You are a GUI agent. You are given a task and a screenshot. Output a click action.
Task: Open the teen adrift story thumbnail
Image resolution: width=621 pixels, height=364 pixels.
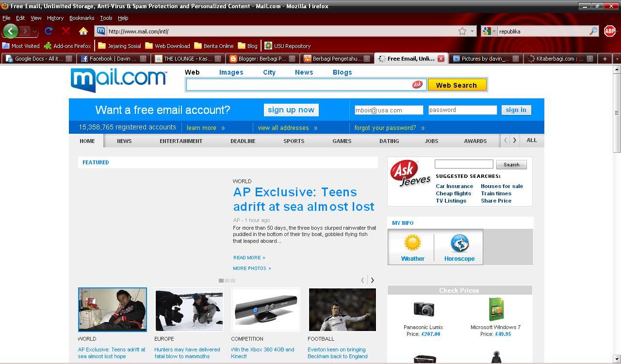113,310
